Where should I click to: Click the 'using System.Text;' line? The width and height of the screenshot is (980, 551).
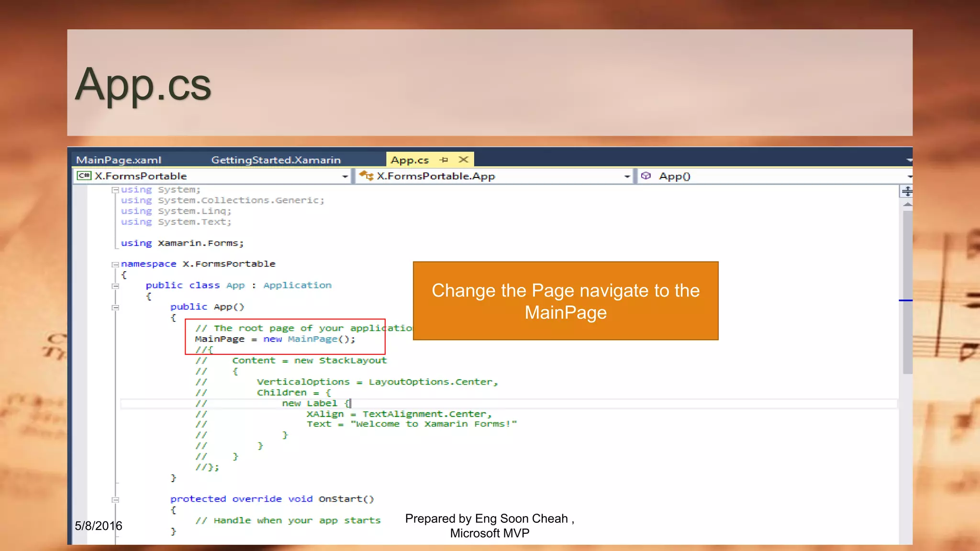[176, 222]
